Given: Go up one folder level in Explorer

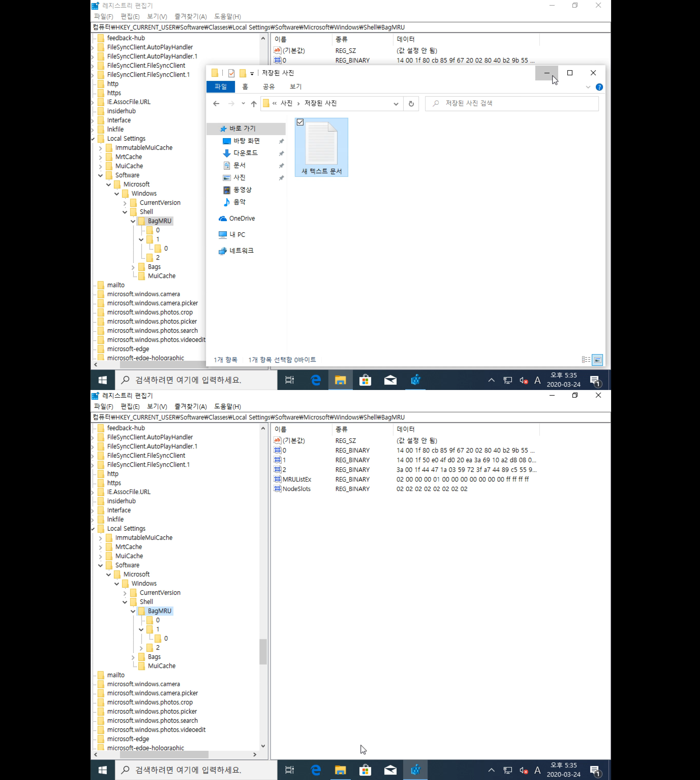Looking at the screenshot, I should (253, 104).
